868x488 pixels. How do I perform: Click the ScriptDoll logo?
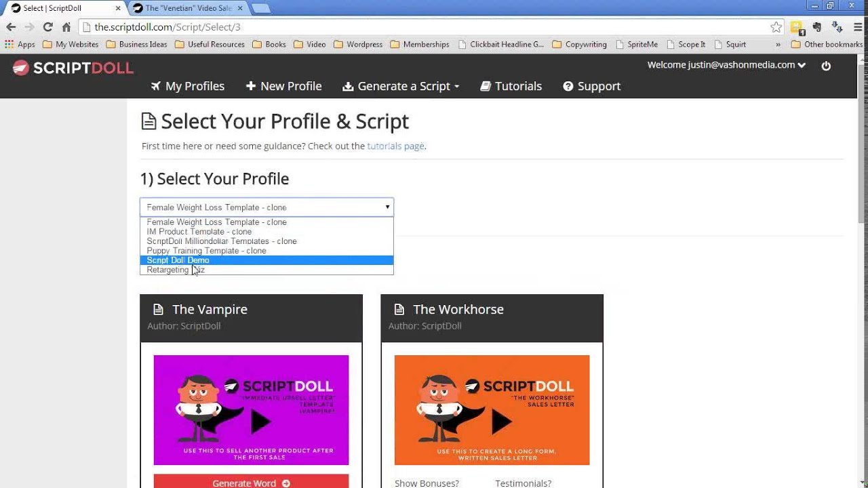73,68
